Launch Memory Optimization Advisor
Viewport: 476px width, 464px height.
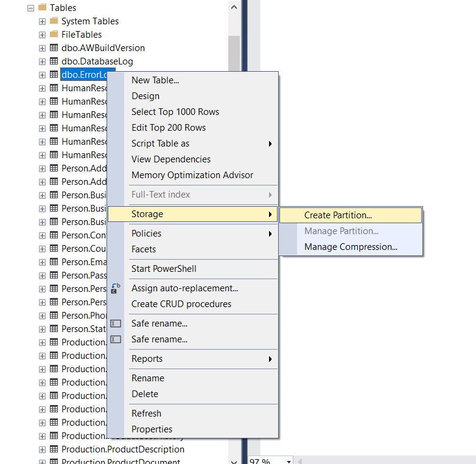[193, 175]
